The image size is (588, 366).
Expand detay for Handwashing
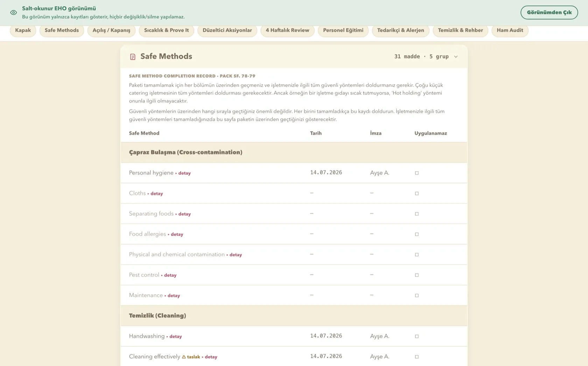pyautogui.click(x=174, y=336)
